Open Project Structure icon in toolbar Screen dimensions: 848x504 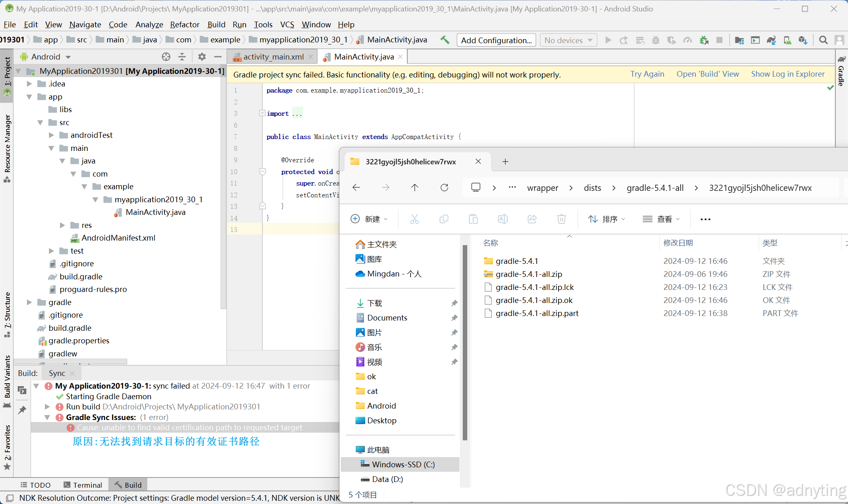(739, 40)
